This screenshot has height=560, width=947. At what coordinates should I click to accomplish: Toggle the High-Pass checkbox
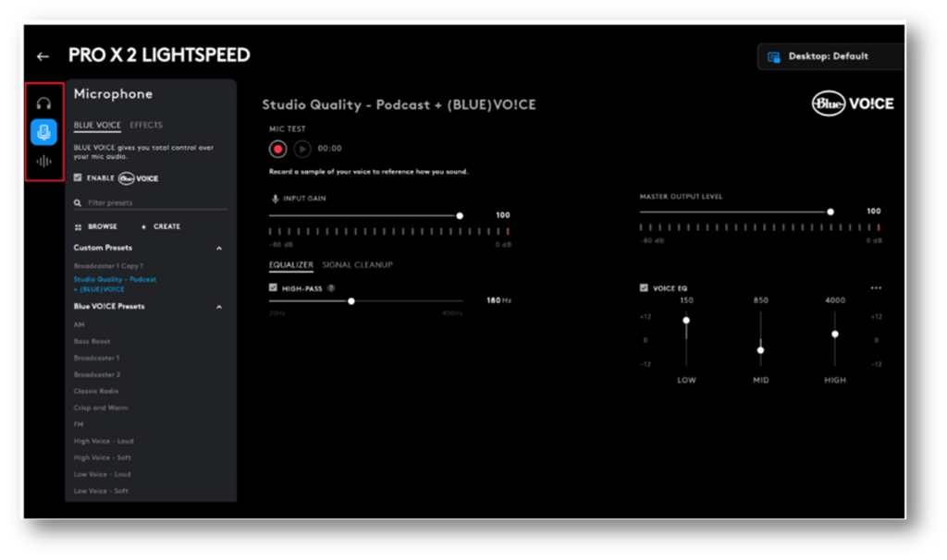[273, 287]
